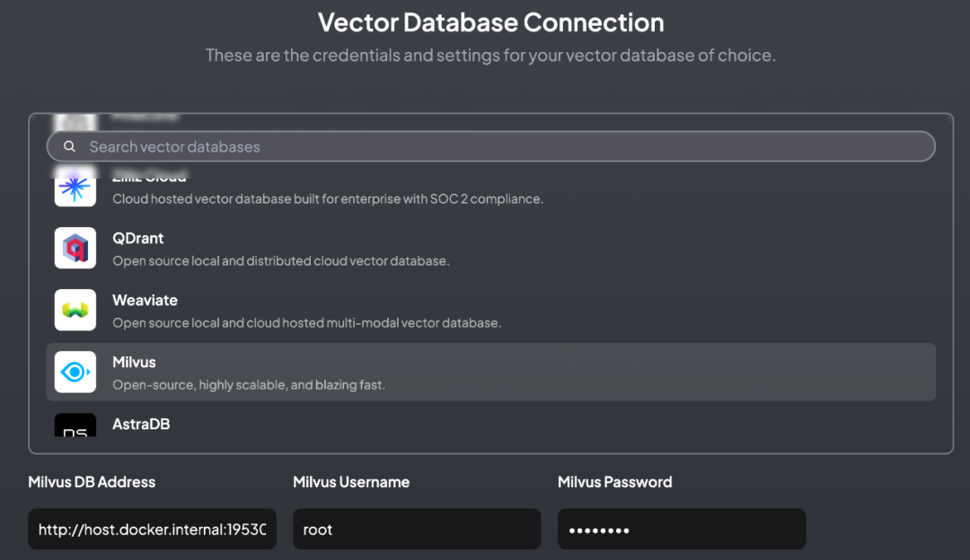
Task: Pick the AstraDB name in the list
Action: (141, 424)
